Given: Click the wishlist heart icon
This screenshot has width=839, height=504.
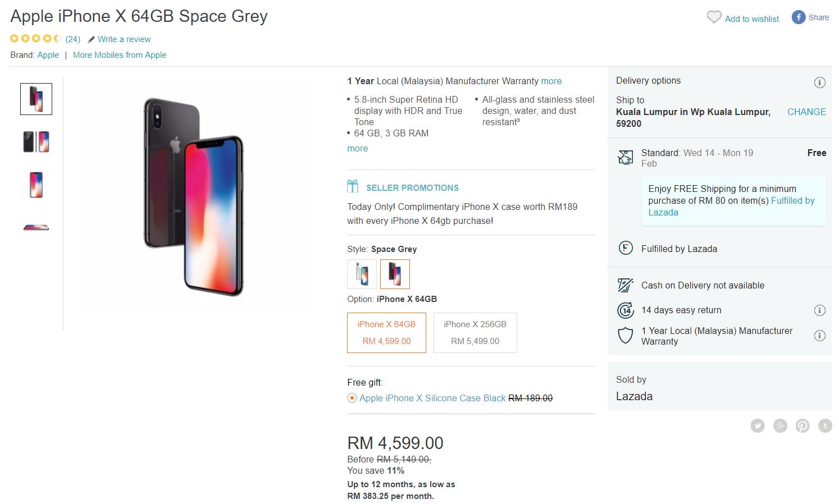Looking at the screenshot, I should [714, 17].
